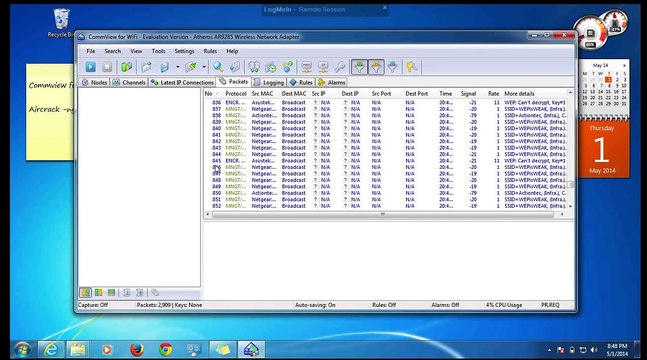Switch to the Channels tab

pyautogui.click(x=129, y=82)
